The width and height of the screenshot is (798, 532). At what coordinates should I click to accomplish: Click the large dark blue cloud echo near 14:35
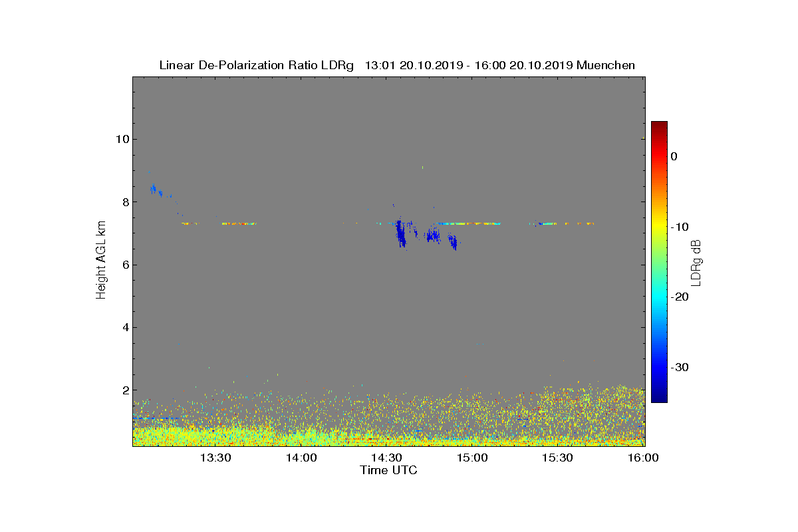click(400, 233)
